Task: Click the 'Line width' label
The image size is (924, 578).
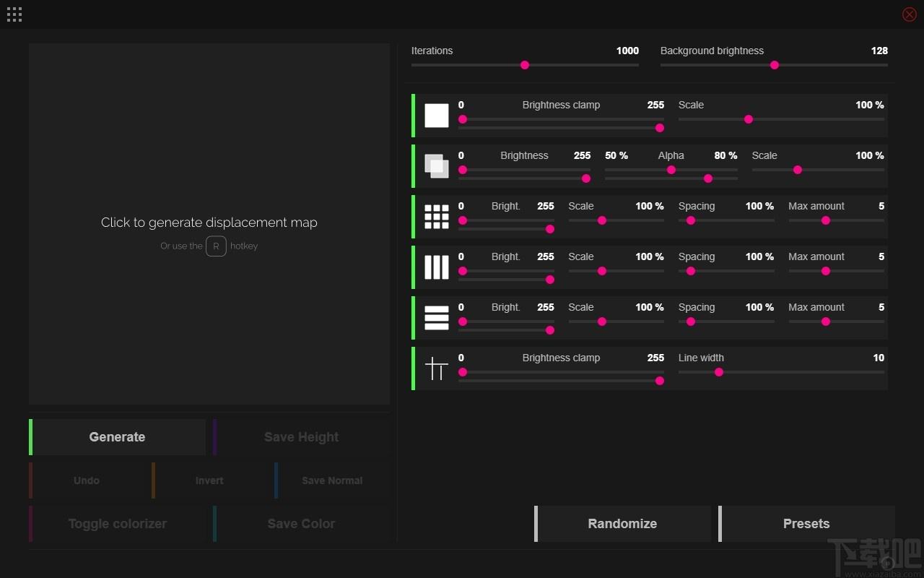Action: pos(701,358)
